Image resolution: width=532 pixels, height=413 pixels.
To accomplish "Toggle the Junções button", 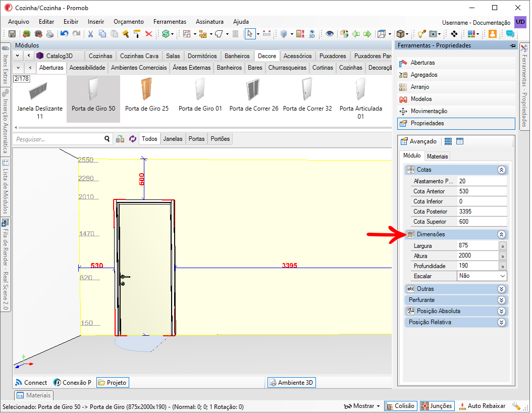I will (x=437, y=406).
